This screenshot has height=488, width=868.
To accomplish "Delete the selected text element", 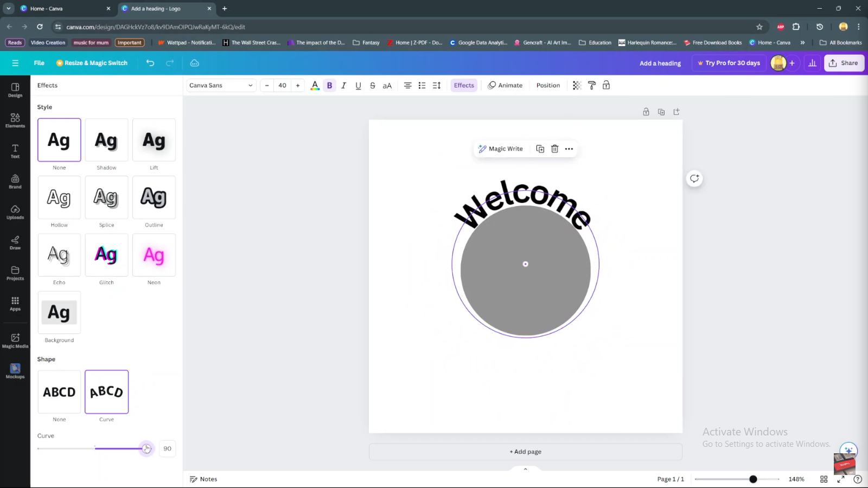I will (x=554, y=149).
